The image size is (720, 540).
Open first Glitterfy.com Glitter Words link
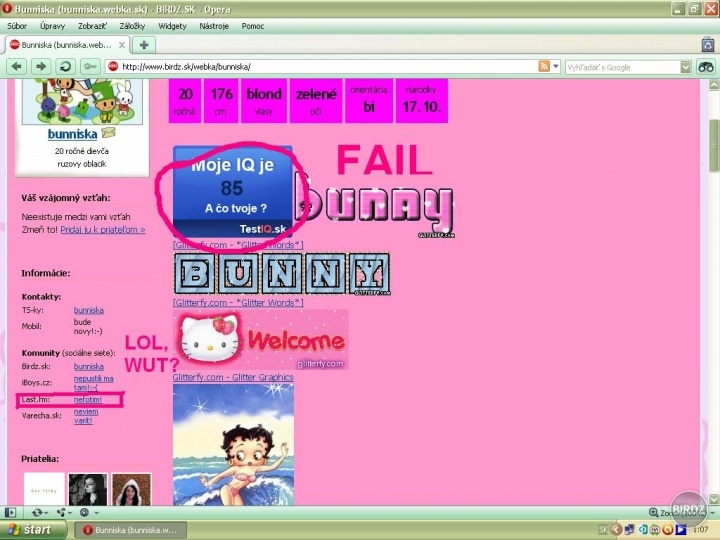[238, 245]
